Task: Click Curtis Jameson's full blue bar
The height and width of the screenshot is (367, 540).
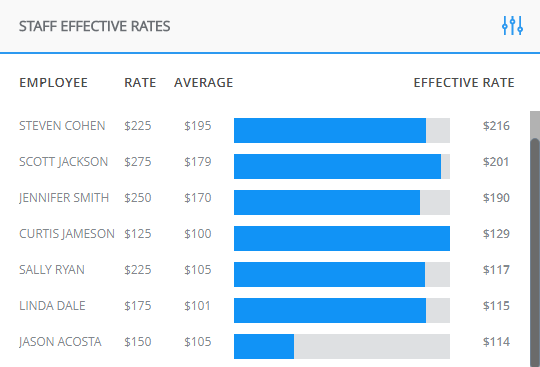Action: [x=342, y=238]
